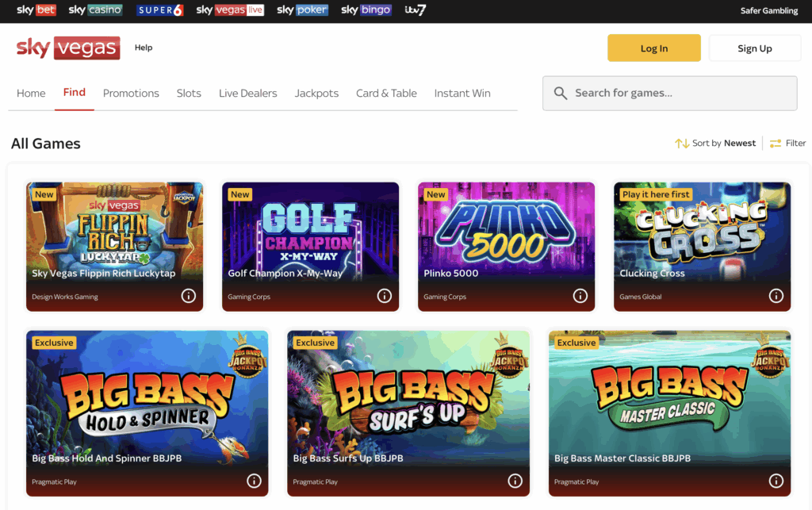
Task: Select the Live Dealers tab
Action: (x=247, y=93)
